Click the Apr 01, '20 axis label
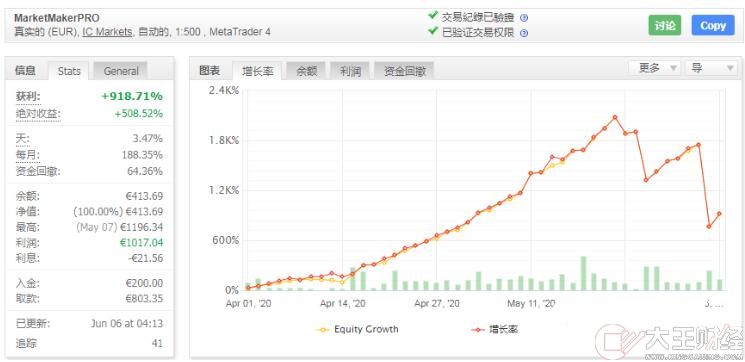 pyautogui.click(x=248, y=304)
